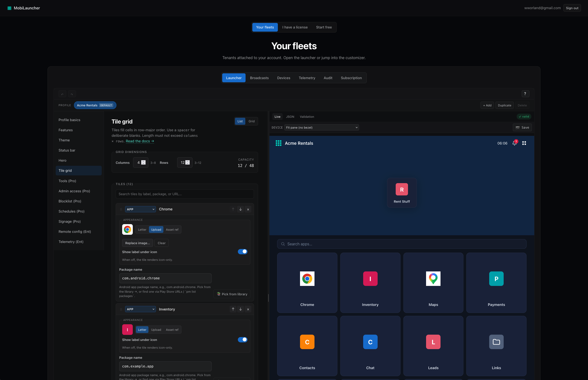Select Letter icon mode for Chrome
Image resolution: width=588 pixels, height=380 pixels.
(142, 229)
